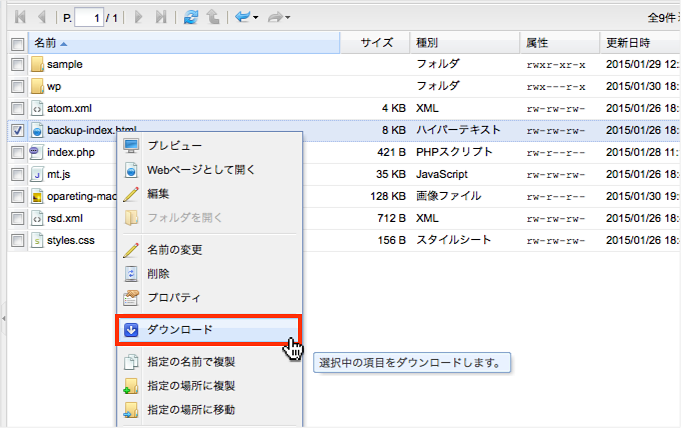Click the blue back arrow icon

click(x=242, y=17)
